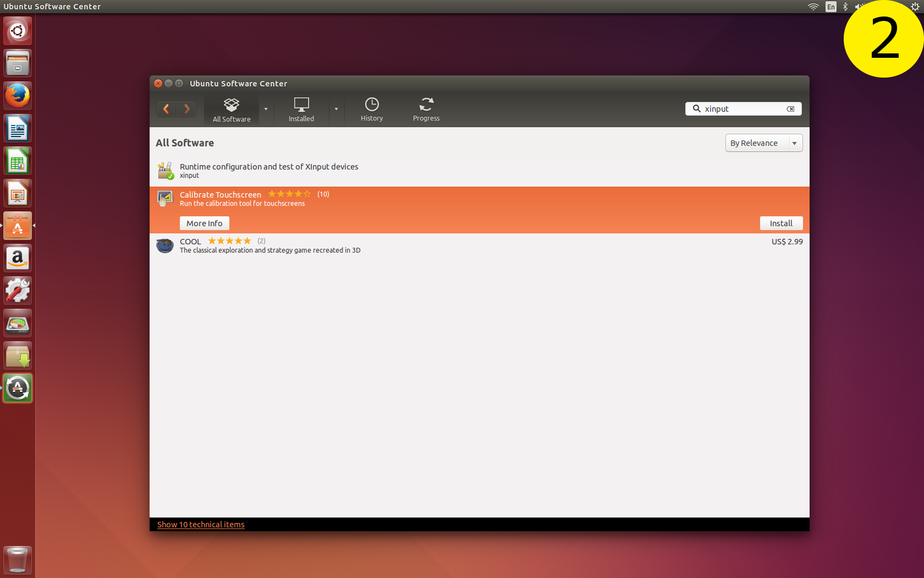The width and height of the screenshot is (924, 578).
Task: Open More Info for Calibrate Touchscreen
Action: 205,223
